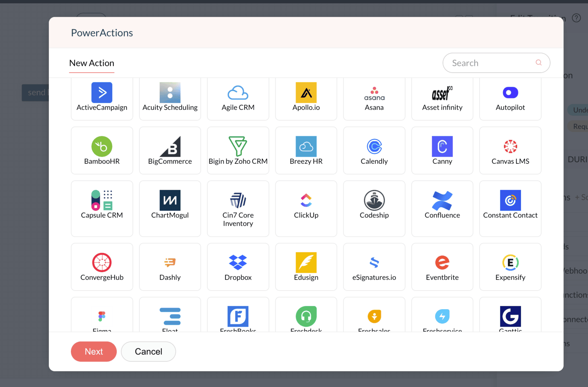The height and width of the screenshot is (387, 588).
Task: Click the 'Asana' label text
Action: pos(374,108)
